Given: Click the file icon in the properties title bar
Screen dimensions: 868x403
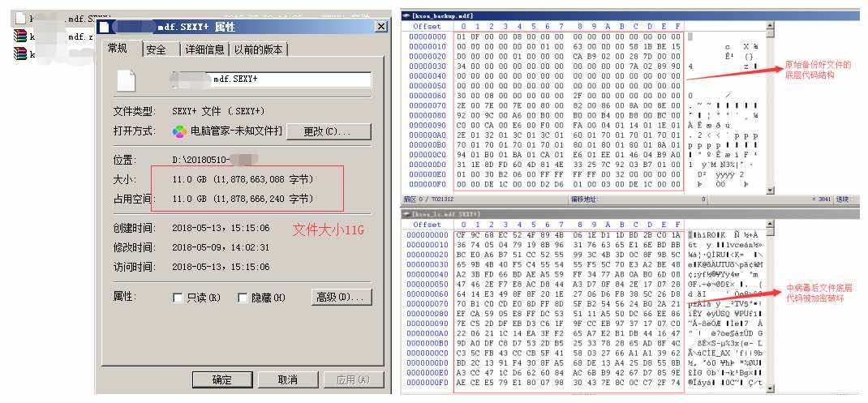Looking at the screenshot, I should pyautogui.click(x=103, y=27).
